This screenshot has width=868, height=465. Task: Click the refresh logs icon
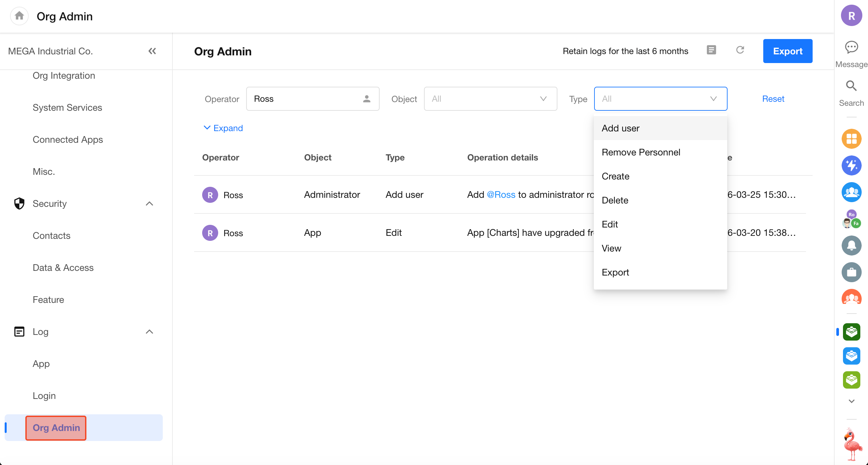click(740, 50)
